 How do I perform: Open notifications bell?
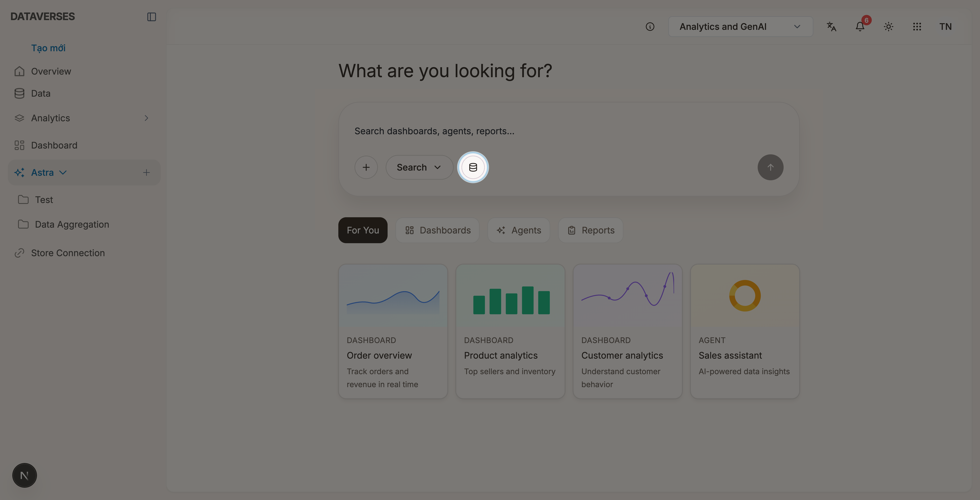click(x=860, y=27)
